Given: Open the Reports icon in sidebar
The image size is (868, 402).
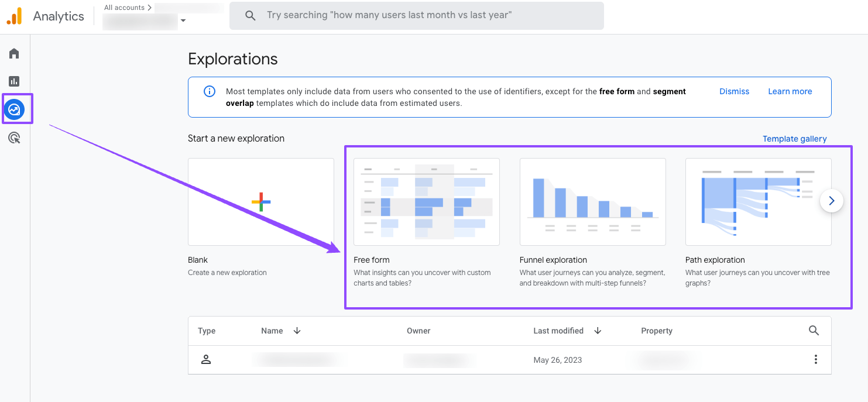Looking at the screenshot, I should point(14,81).
